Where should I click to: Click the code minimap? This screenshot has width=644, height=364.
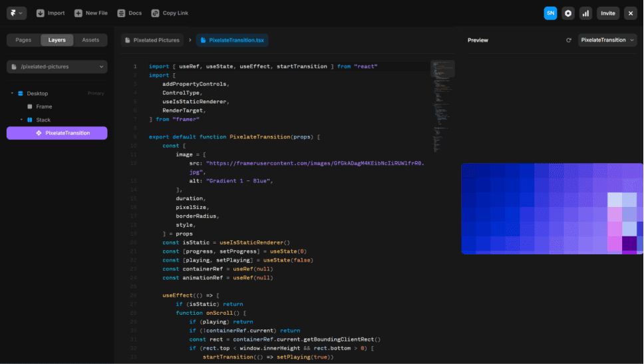(x=443, y=107)
